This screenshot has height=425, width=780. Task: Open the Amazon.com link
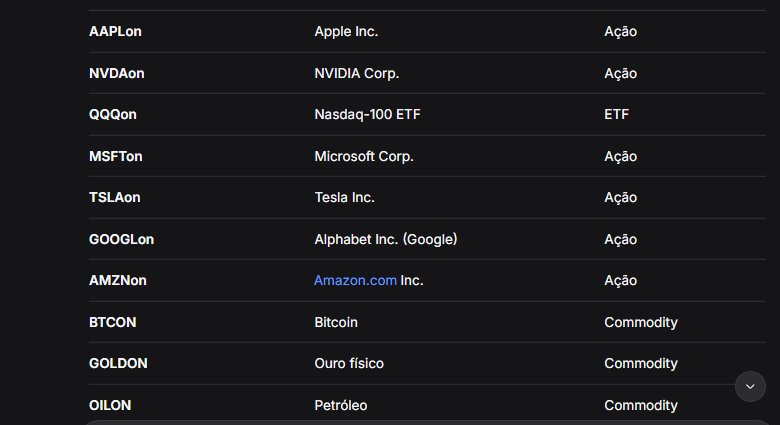point(355,280)
